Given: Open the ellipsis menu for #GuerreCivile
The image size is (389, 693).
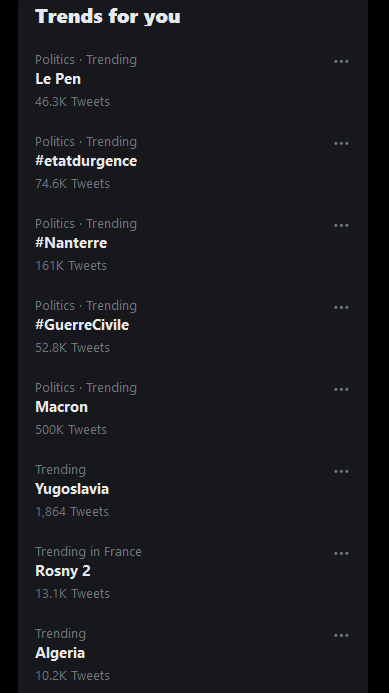Looking at the screenshot, I should pyautogui.click(x=341, y=308).
